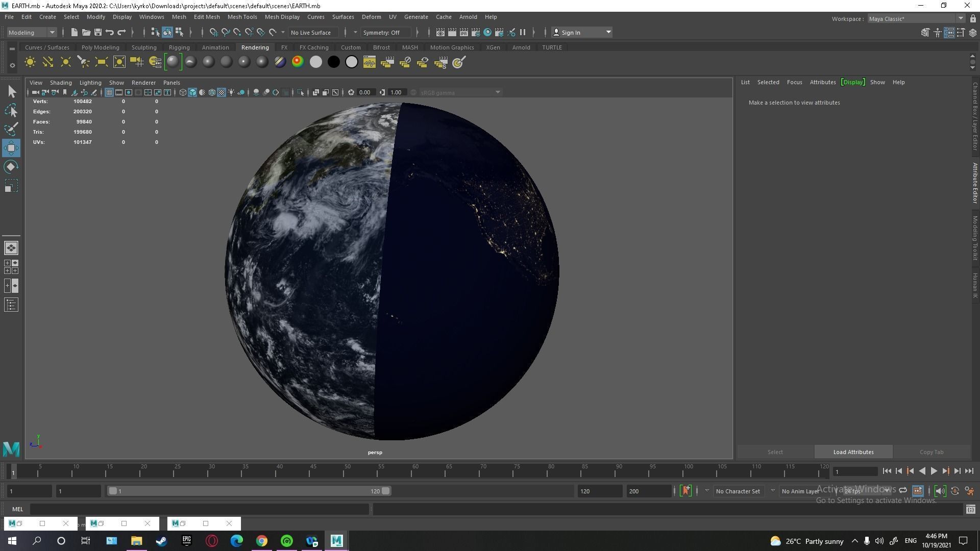Open the 24 fps frame rate dropdown
This screenshot has height=551, width=980.
click(x=868, y=491)
